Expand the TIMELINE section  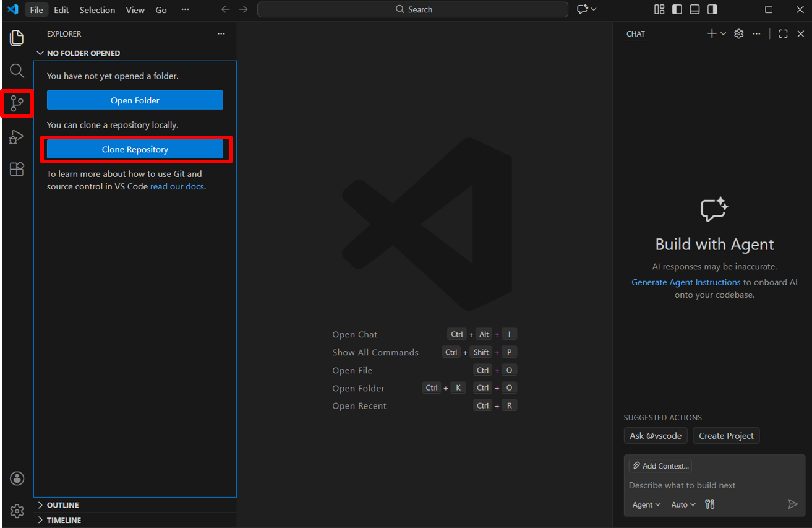click(x=135, y=521)
